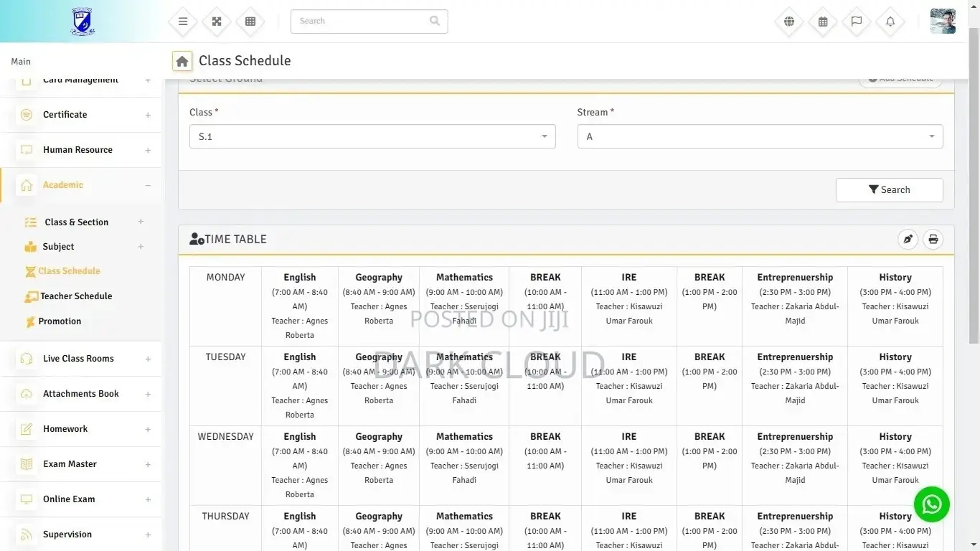Image resolution: width=980 pixels, height=551 pixels.
Task: Select the MONDAY row label
Action: [x=225, y=278]
